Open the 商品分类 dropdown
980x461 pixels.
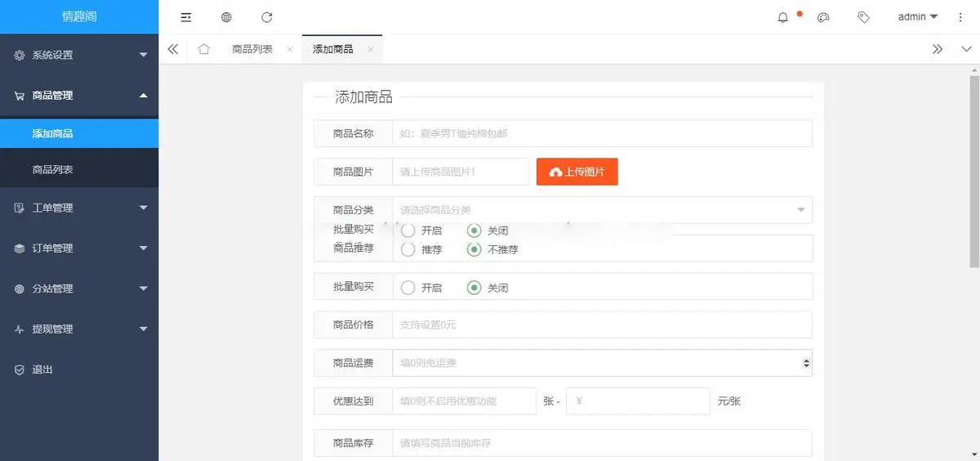coord(602,210)
